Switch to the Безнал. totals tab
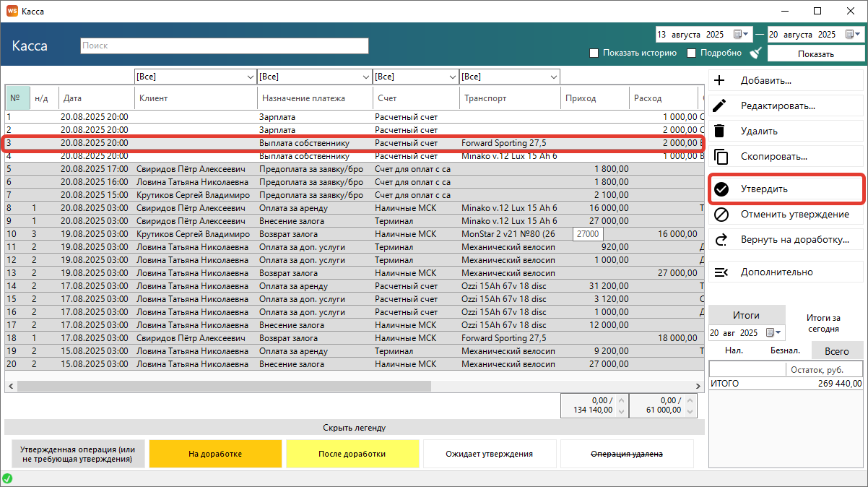 tap(784, 350)
